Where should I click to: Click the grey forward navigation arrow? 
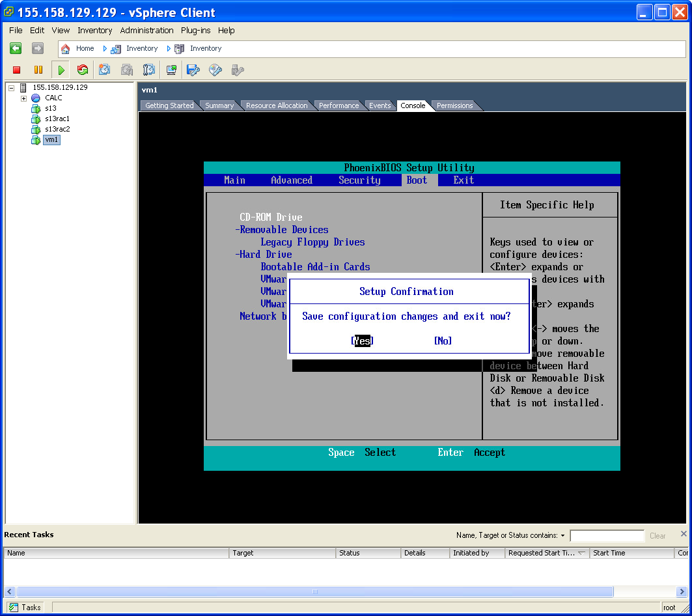click(x=38, y=48)
